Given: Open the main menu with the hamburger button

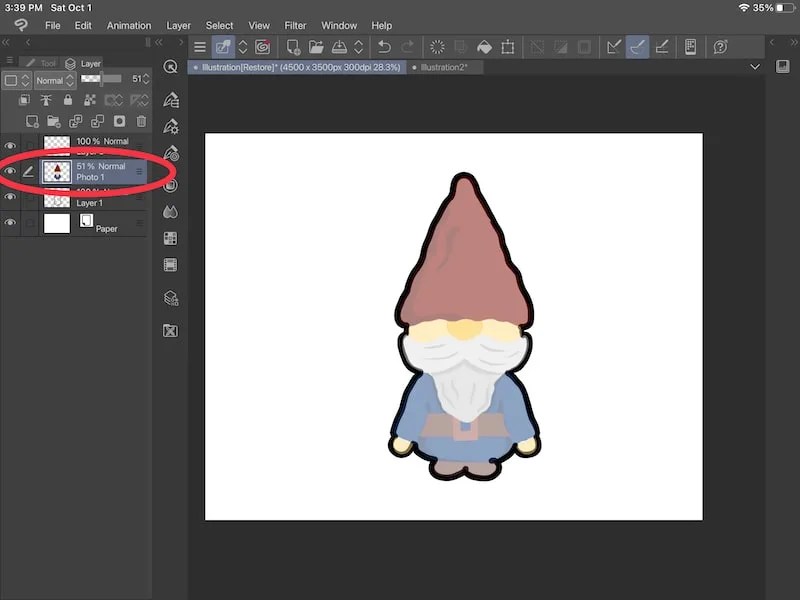Looking at the screenshot, I should (x=199, y=47).
